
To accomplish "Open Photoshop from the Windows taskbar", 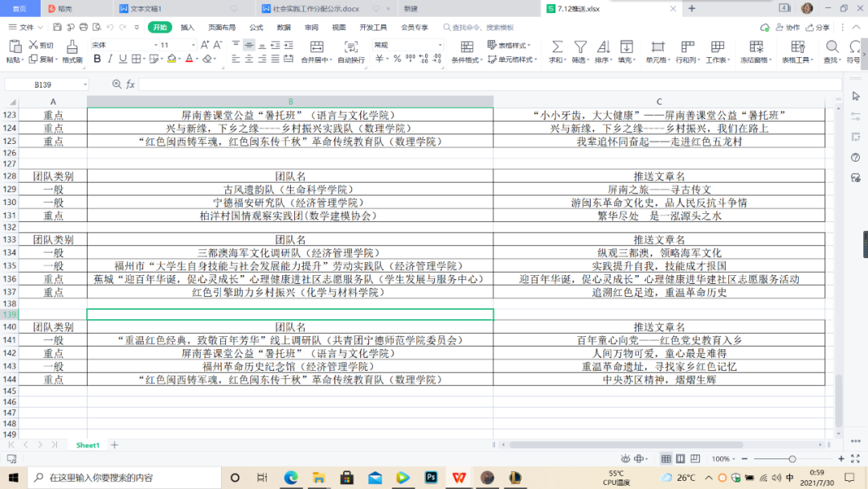I will coord(430,478).
